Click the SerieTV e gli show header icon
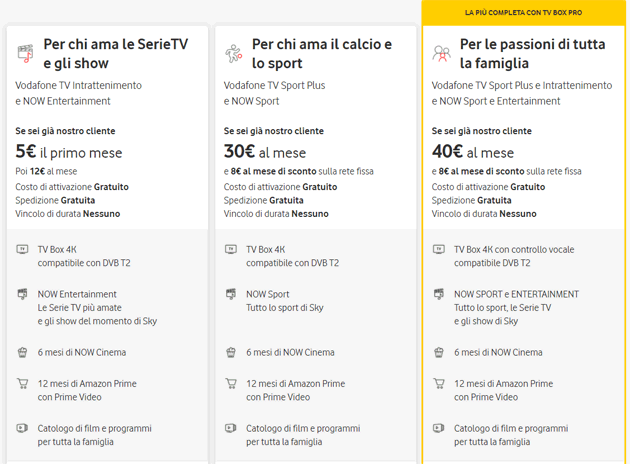This screenshot has width=630, height=464. pos(24,53)
